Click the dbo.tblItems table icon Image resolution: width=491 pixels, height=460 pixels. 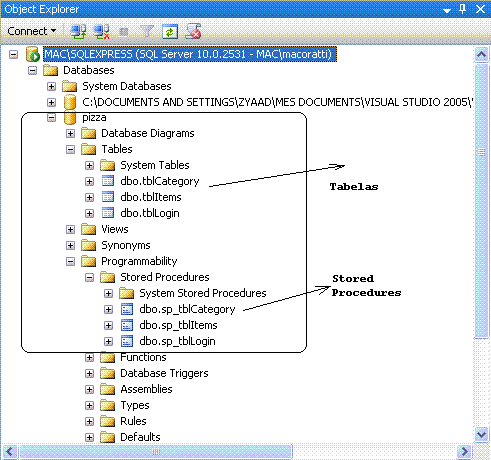click(108, 197)
